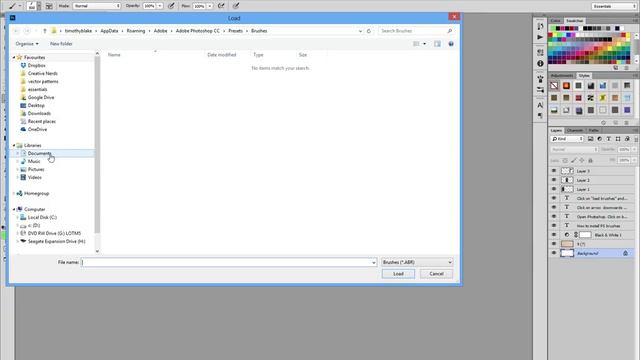Screen dimensions: 640x360
Task: Click the Load button
Action: point(398,274)
